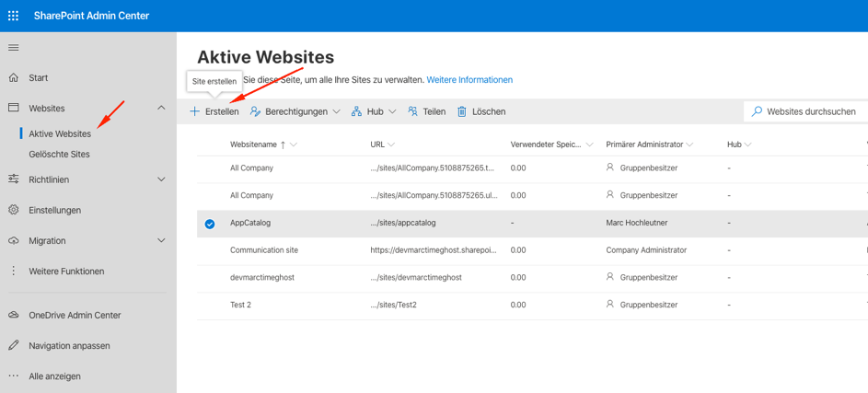Open the URL column header chevron
This screenshot has height=393, width=868.
pyautogui.click(x=391, y=144)
